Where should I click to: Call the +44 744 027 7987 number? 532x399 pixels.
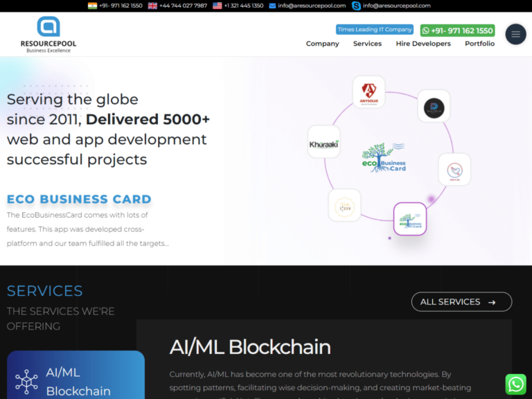coord(183,6)
